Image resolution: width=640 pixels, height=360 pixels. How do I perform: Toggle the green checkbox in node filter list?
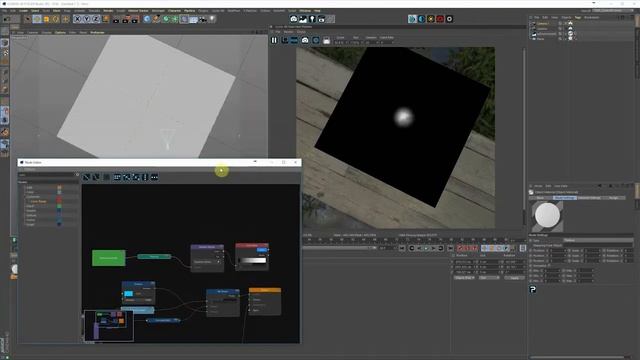(59, 206)
